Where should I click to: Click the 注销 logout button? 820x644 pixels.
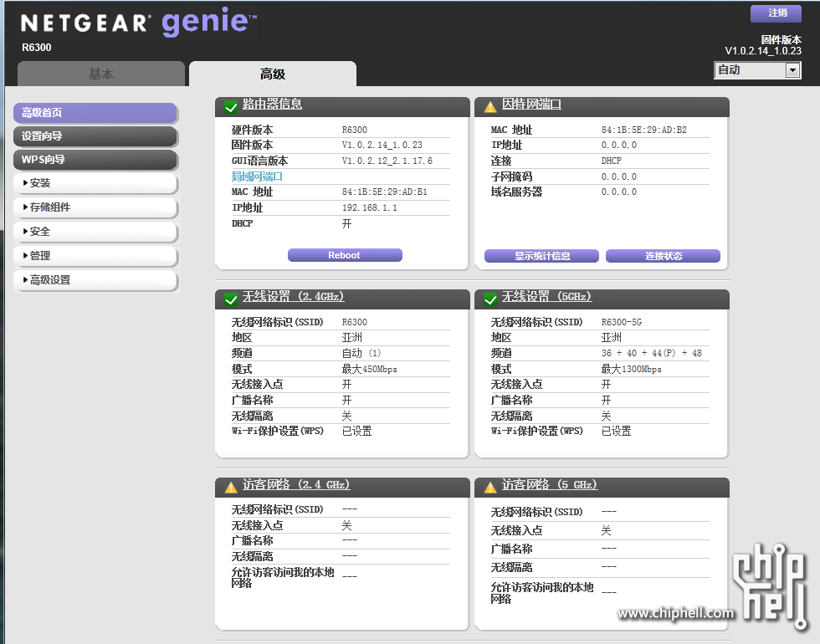point(776,13)
